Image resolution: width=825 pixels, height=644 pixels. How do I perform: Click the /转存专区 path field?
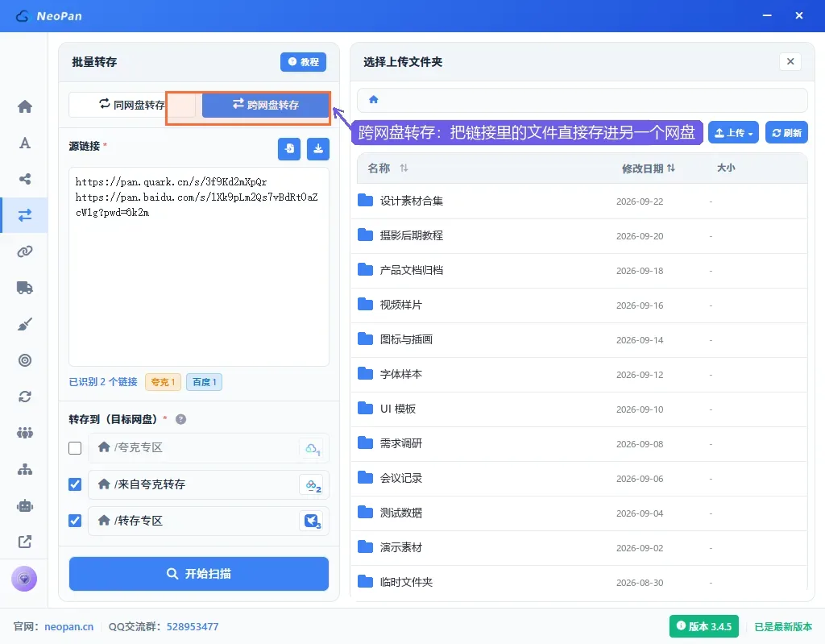point(209,521)
